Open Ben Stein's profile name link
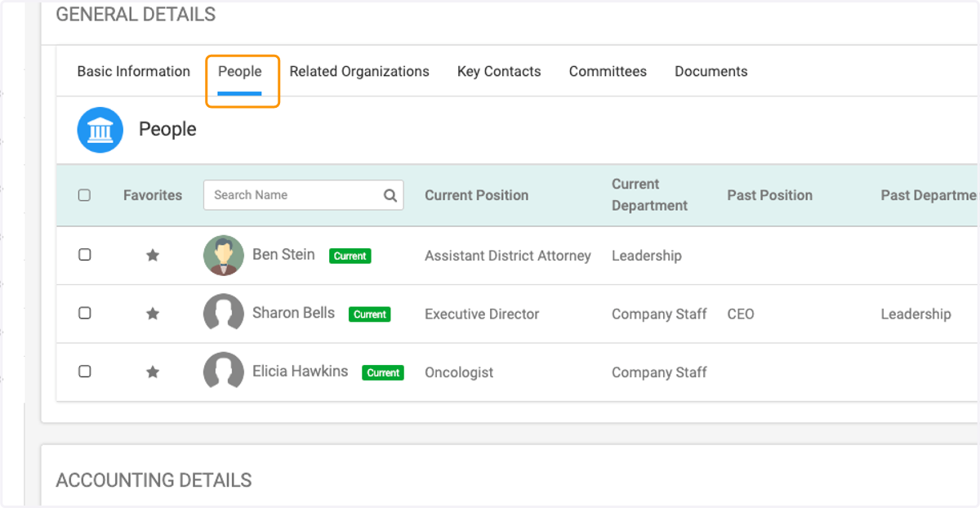The image size is (980, 508). tap(283, 255)
